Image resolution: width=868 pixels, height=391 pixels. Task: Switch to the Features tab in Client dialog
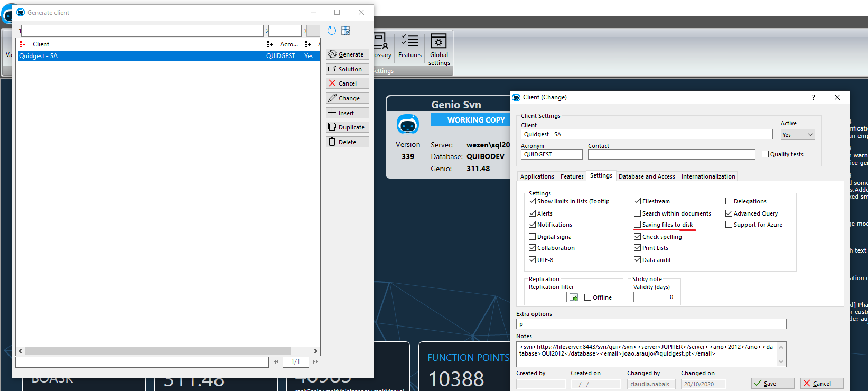point(572,176)
